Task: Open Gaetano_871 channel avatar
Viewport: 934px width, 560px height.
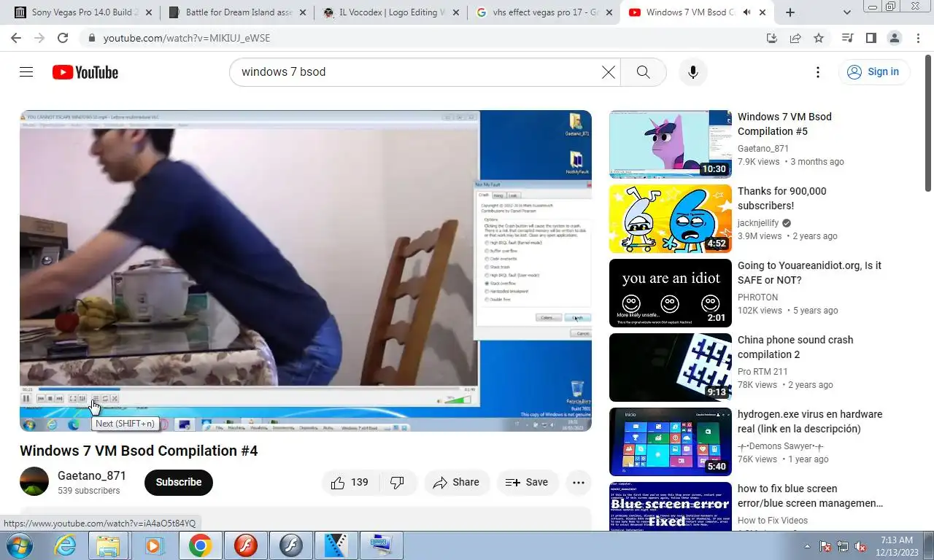Action: click(34, 482)
